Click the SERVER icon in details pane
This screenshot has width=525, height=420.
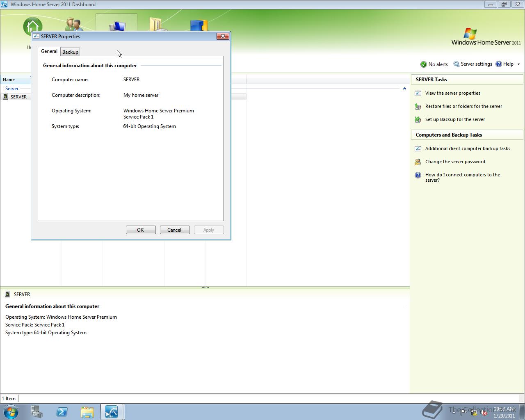(7, 294)
